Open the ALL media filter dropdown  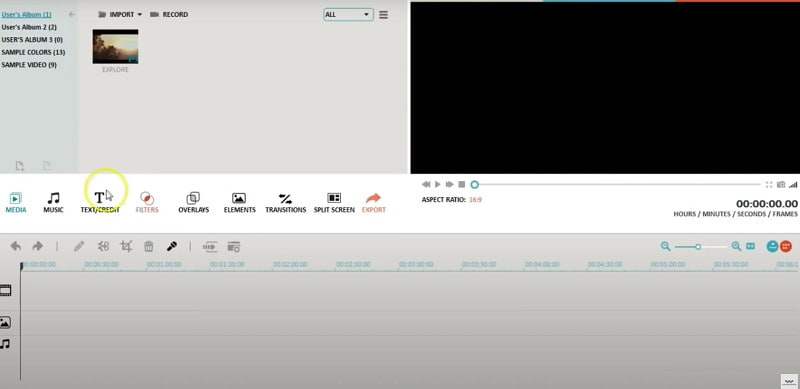pos(348,15)
